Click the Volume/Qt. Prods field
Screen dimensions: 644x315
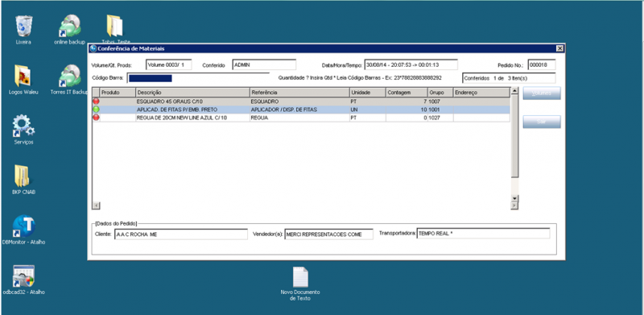click(x=168, y=65)
